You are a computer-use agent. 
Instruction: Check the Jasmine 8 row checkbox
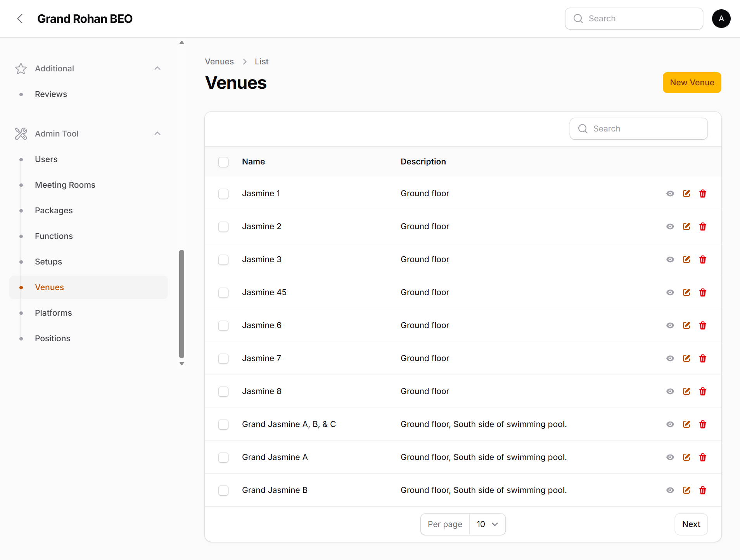(x=223, y=391)
